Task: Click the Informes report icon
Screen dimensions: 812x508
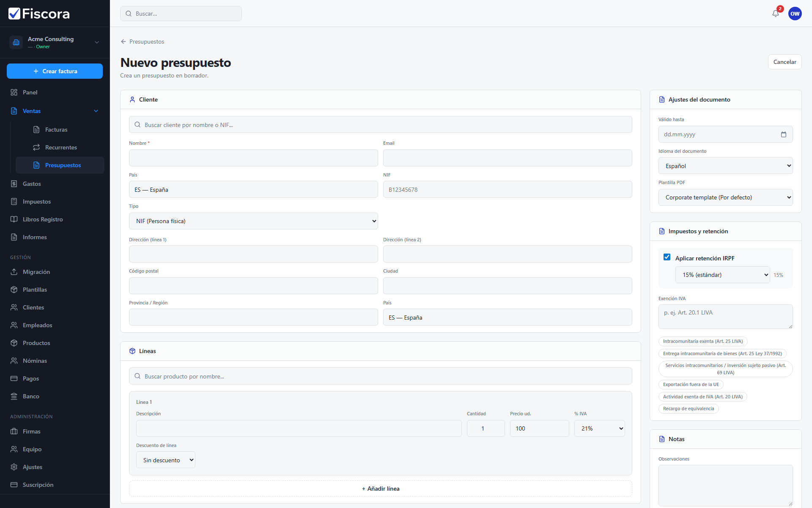Action: click(14, 237)
